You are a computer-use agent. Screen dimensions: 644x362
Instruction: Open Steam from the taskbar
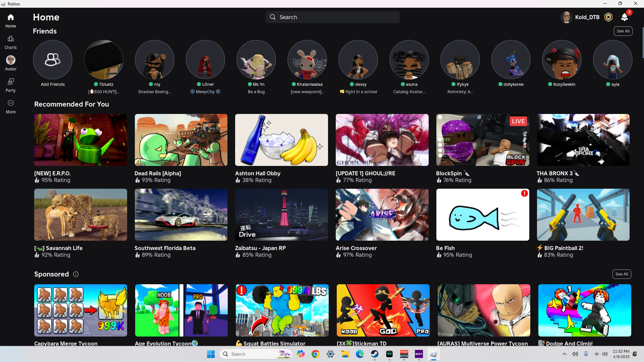(375, 354)
